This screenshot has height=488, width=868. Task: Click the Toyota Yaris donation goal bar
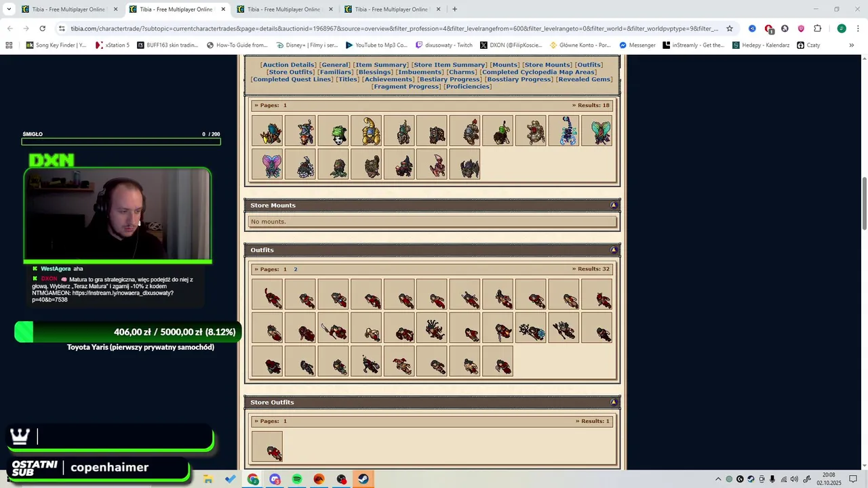[128, 332]
